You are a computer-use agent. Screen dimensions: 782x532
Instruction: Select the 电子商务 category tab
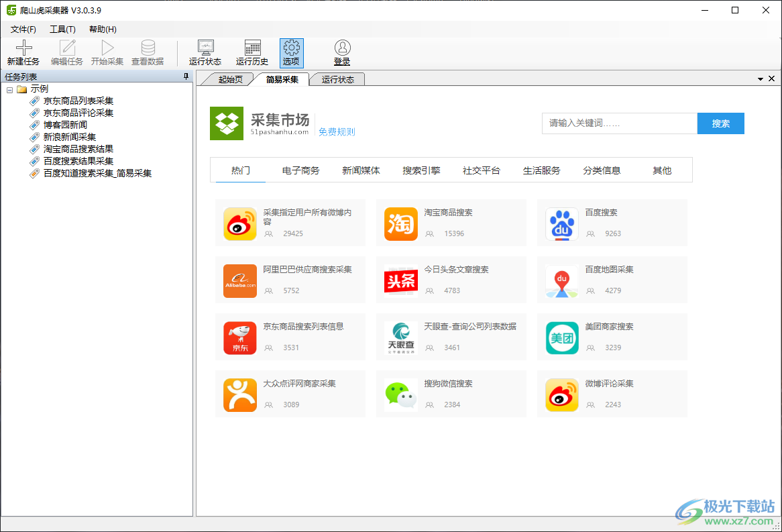pos(300,170)
